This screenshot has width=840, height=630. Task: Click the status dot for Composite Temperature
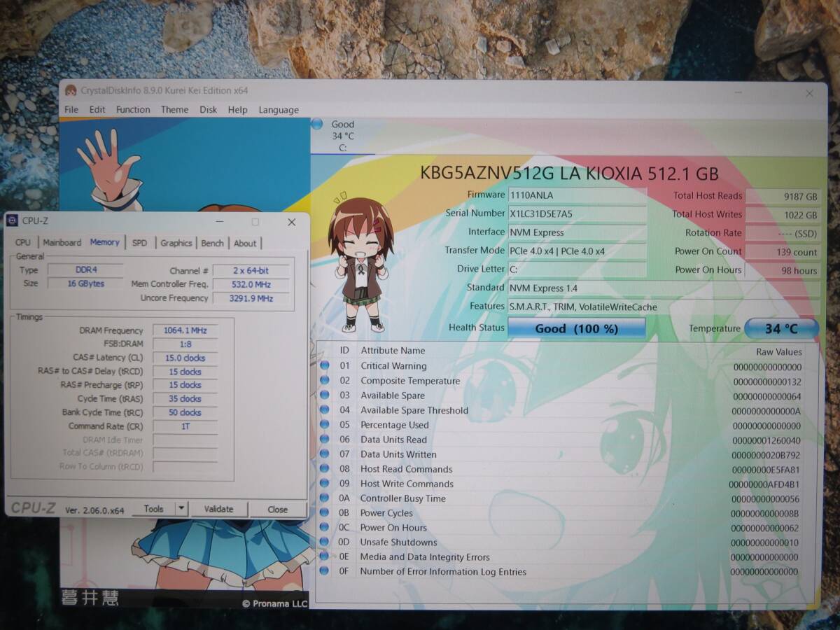325,380
